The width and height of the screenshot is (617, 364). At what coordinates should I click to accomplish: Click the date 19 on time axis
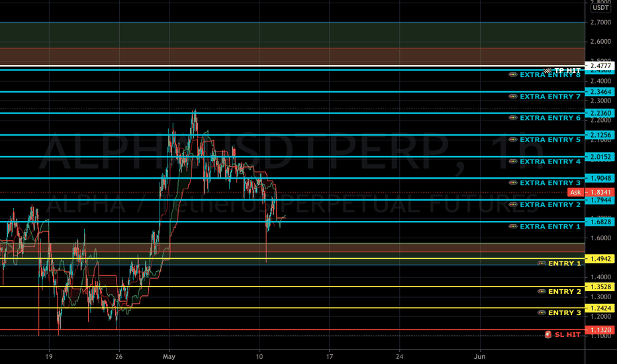[x=49, y=357]
